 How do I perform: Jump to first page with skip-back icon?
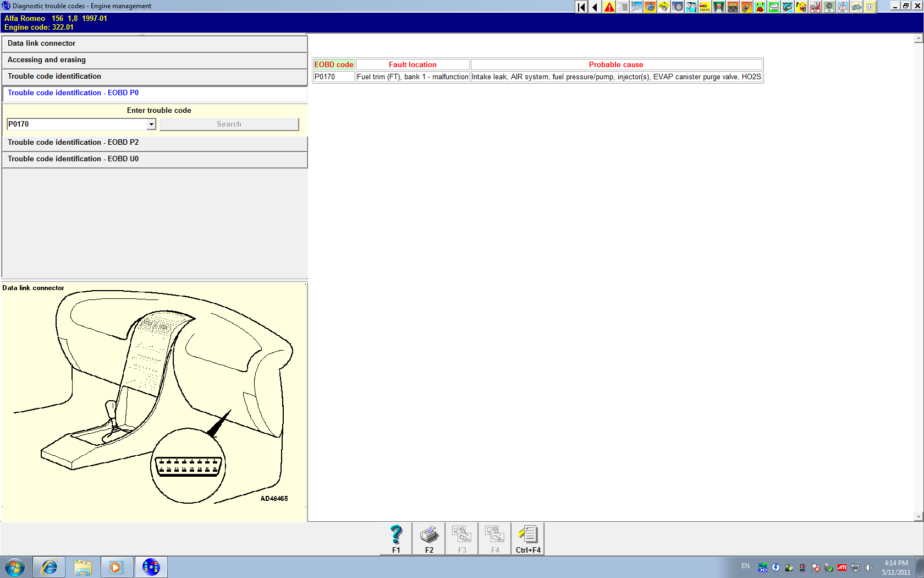[x=581, y=7]
